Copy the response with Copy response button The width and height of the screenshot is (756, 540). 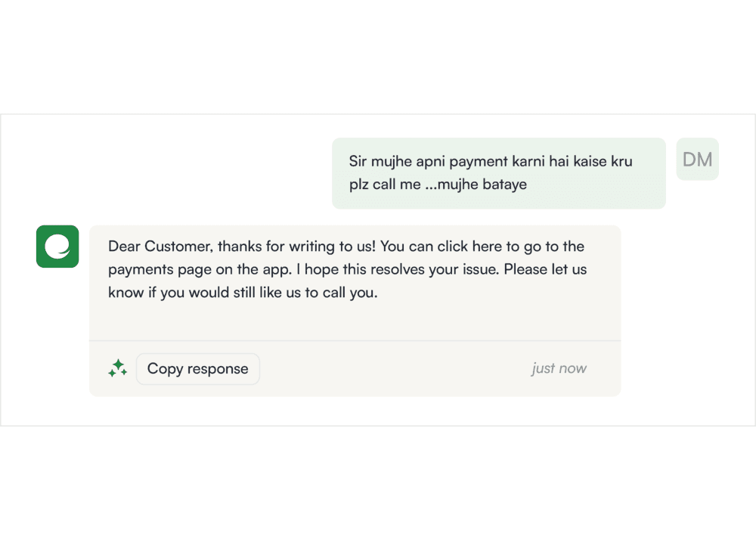197,369
